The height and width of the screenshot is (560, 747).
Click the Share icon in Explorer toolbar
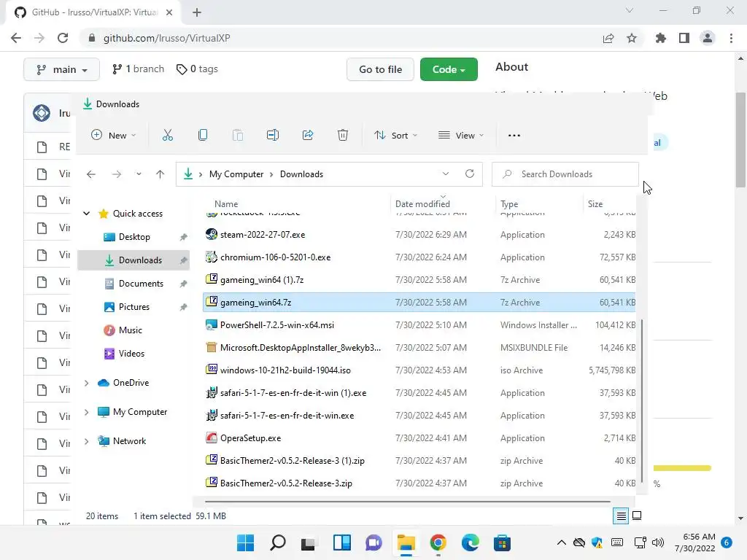coord(308,135)
